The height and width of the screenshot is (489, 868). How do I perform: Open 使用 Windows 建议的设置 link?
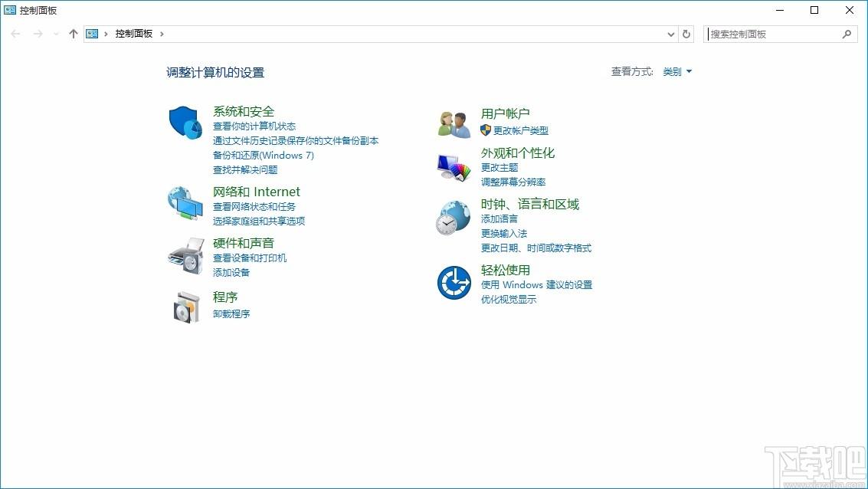tap(536, 284)
